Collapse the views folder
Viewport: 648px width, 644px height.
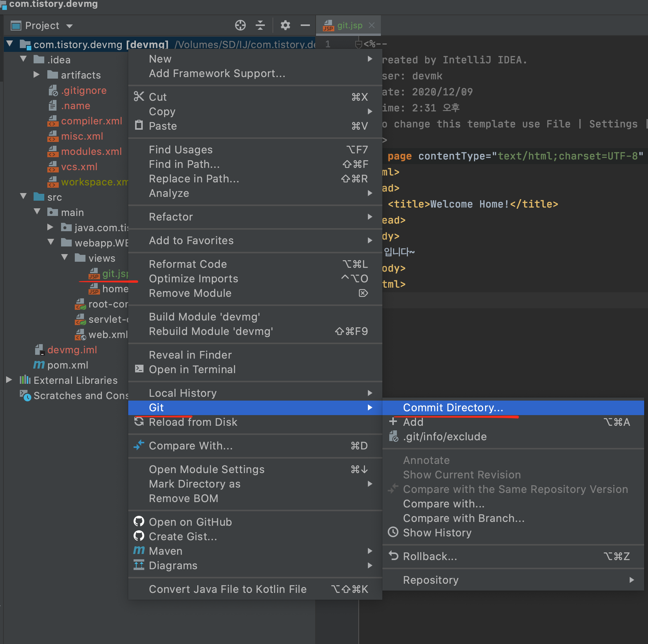coord(65,258)
